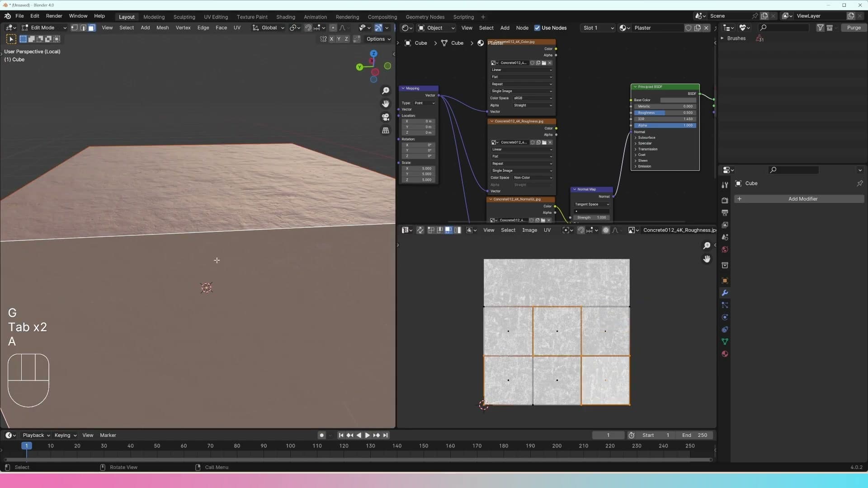
Task: Enable edge select mode
Action: click(83, 28)
